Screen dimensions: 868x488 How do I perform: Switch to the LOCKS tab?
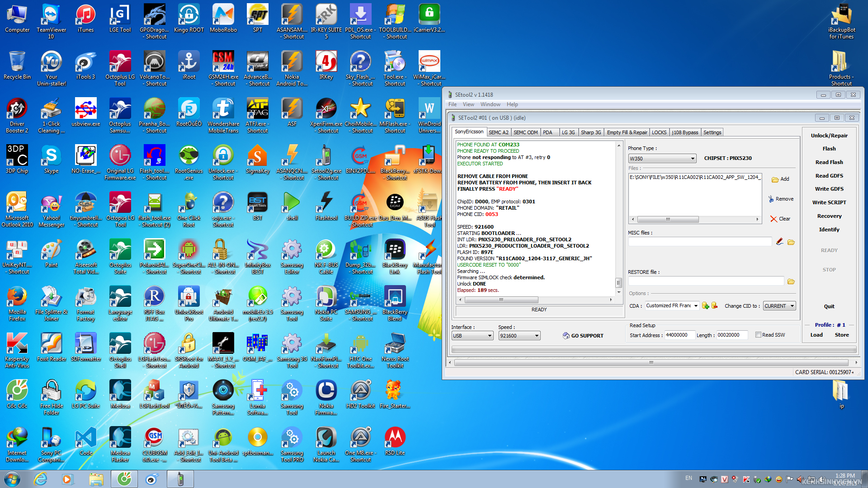pos(659,132)
